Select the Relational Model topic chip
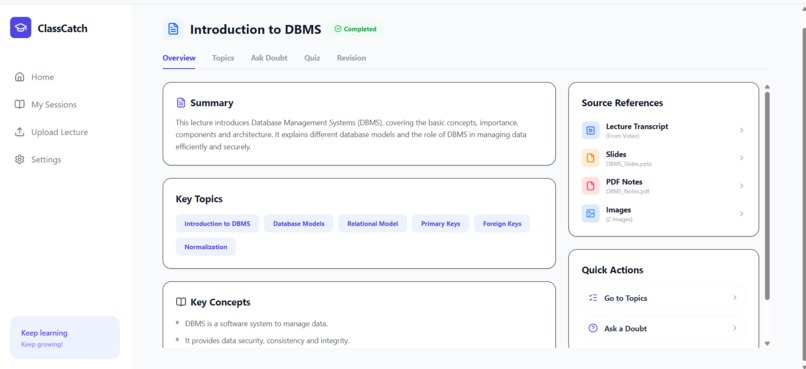The width and height of the screenshot is (806, 369). 373,224
